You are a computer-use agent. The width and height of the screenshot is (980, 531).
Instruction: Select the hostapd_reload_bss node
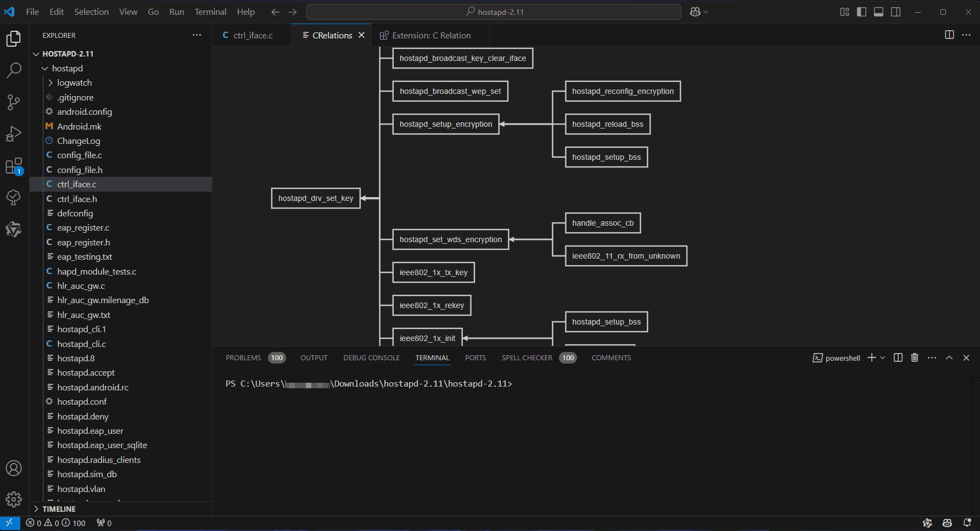608,124
